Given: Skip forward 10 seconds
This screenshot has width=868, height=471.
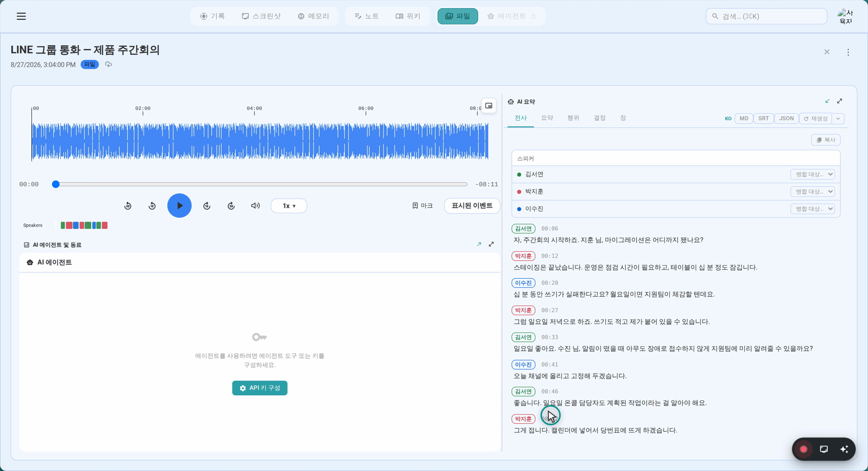Looking at the screenshot, I should [207, 206].
